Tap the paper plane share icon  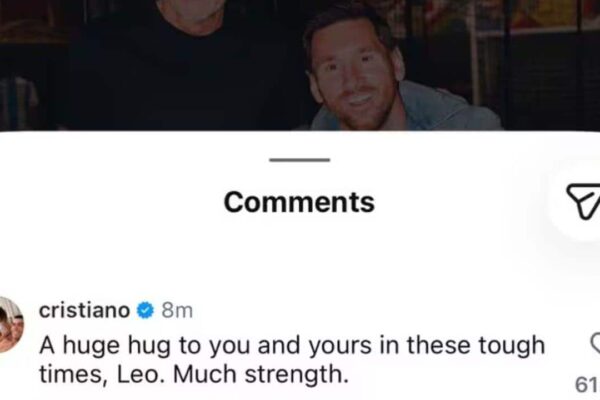(x=584, y=202)
